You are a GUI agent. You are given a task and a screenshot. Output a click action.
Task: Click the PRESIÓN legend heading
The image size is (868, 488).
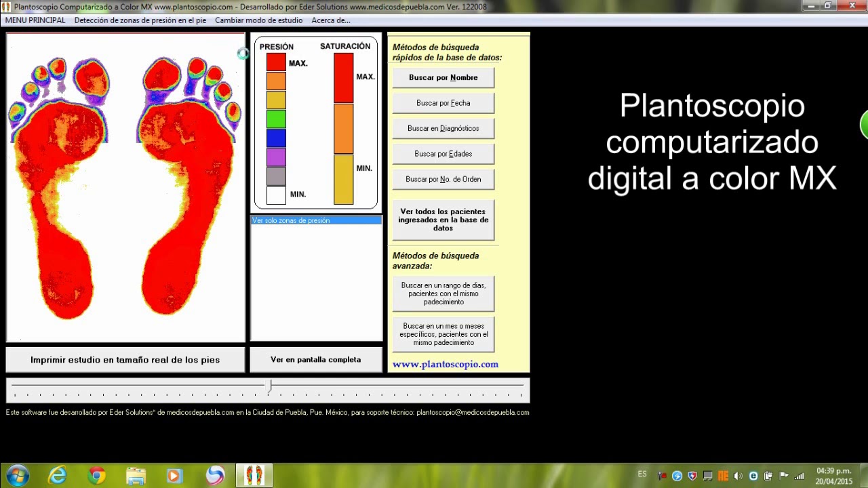tap(277, 47)
